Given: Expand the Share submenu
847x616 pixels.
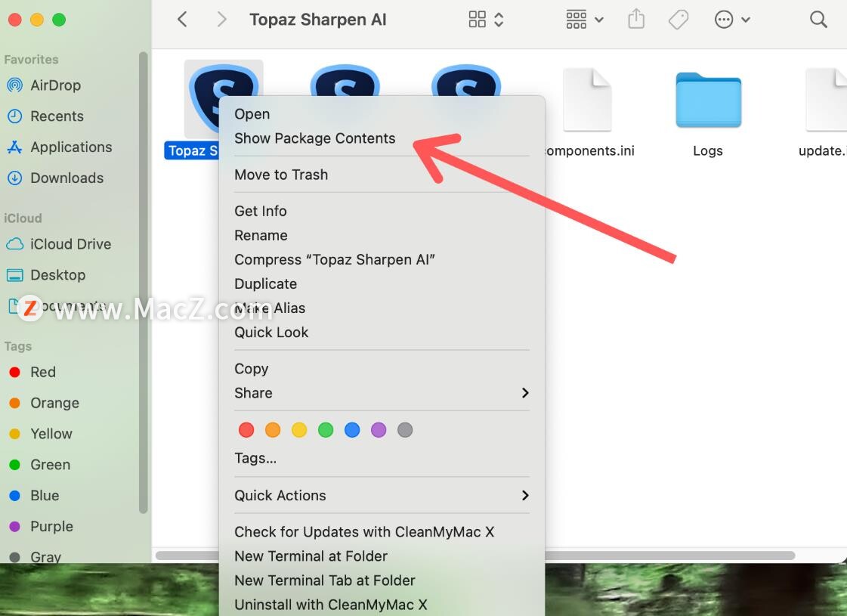Looking at the screenshot, I should click(x=382, y=393).
